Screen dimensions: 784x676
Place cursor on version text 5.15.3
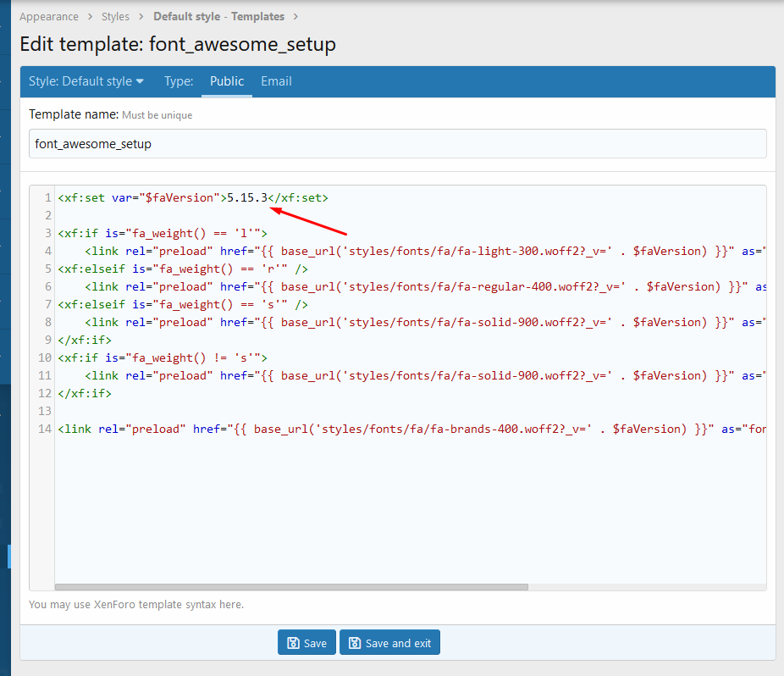247,197
